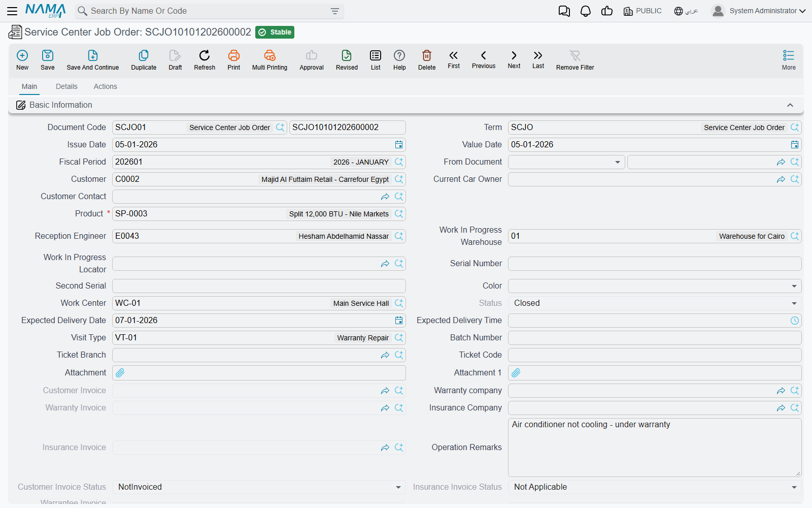This screenshot has height=508, width=812.
Task: Search lookup for Product field
Action: pos(399,214)
